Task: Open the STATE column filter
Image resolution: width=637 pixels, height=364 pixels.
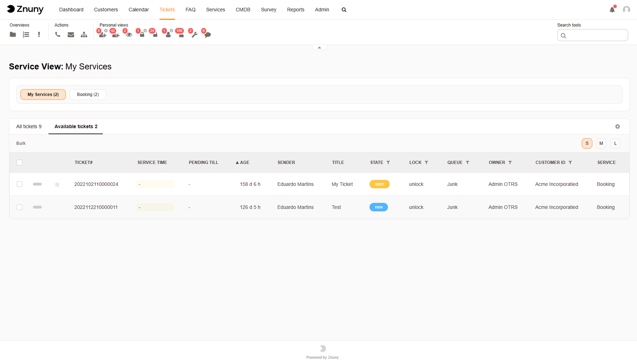Action: (x=389, y=163)
